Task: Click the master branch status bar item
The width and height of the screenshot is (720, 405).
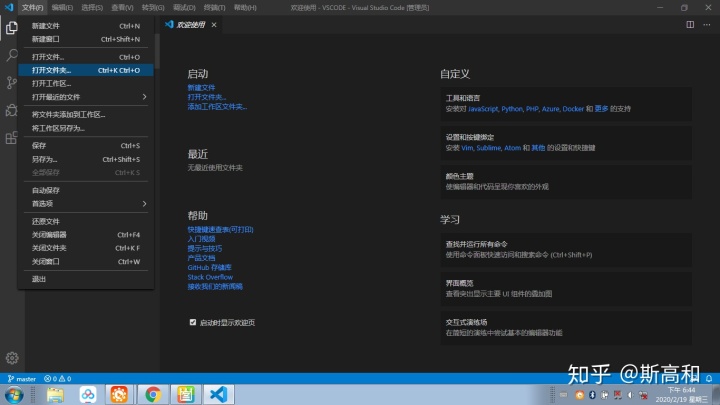Action: click(x=22, y=379)
